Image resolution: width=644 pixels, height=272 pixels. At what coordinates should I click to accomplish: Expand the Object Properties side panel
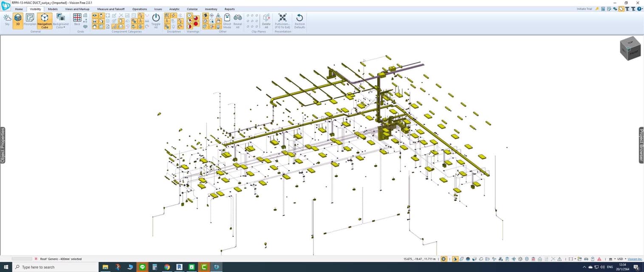(x=3, y=145)
